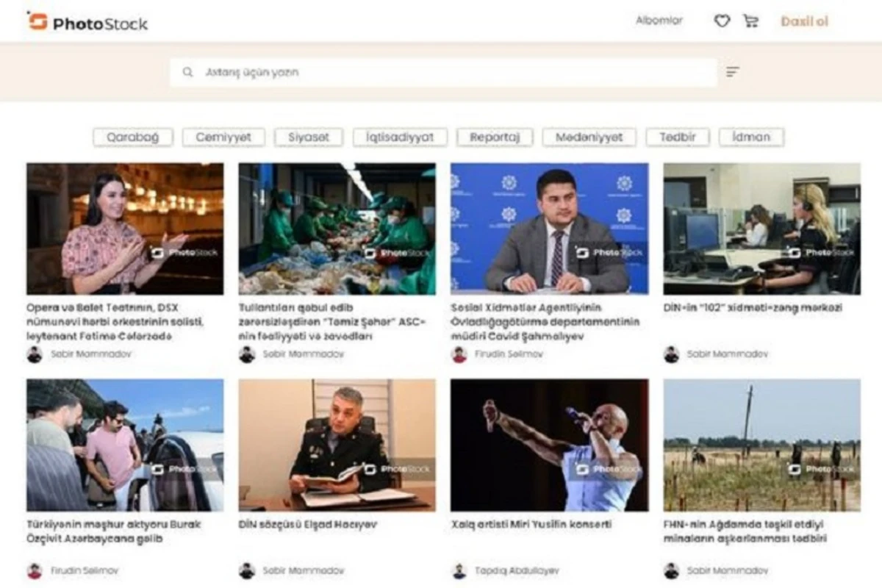Select the Qarabağ category
882x588 pixels.
pos(133,137)
